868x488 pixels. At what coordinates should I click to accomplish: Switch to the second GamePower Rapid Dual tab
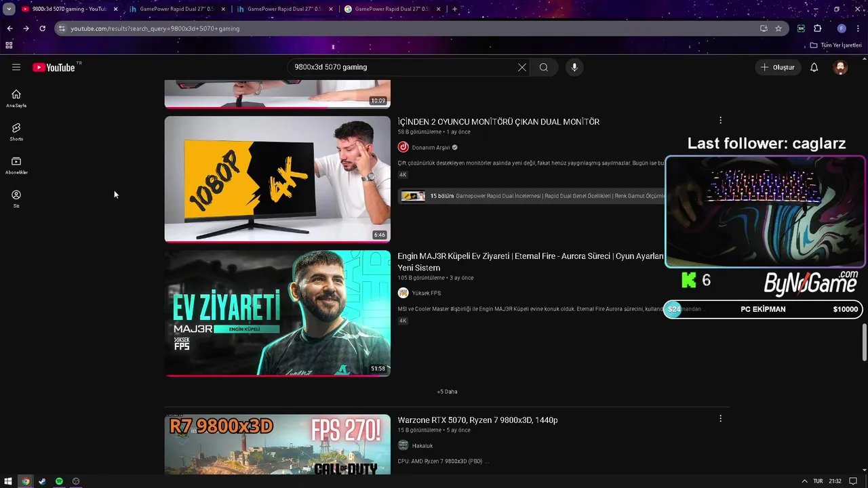pyautogui.click(x=177, y=9)
